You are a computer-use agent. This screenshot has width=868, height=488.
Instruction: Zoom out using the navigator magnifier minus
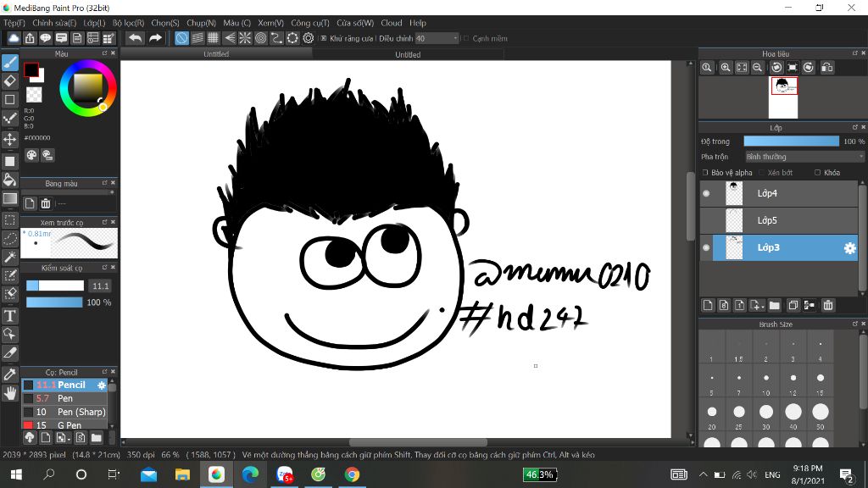[757, 68]
